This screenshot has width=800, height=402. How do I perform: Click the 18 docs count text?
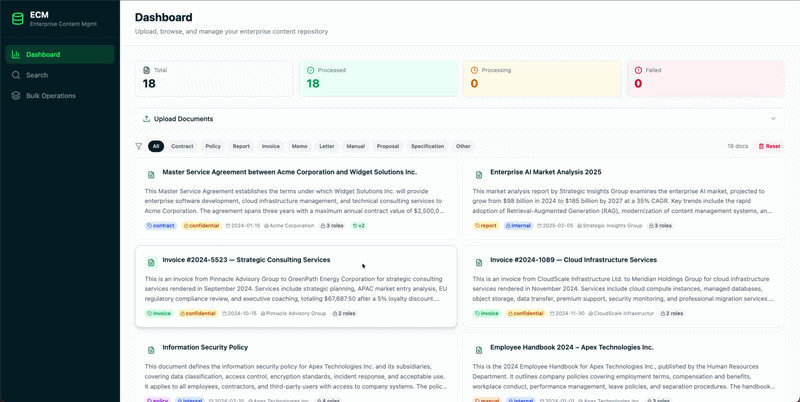point(738,146)
